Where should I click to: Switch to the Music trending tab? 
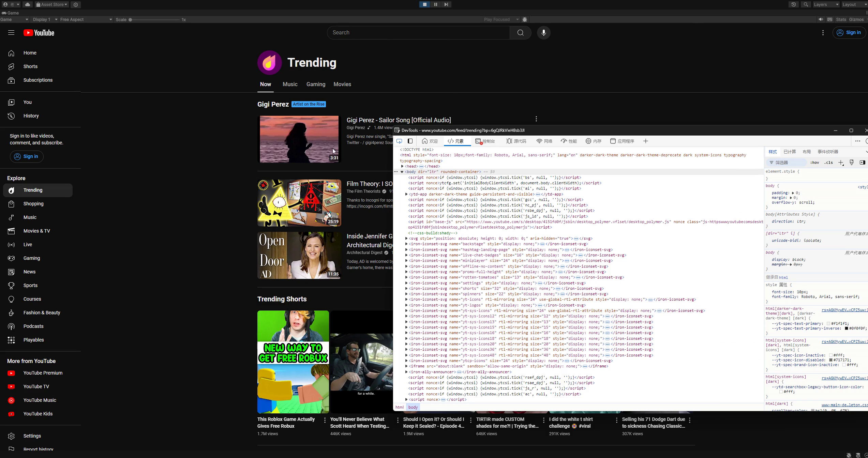point(290,84)
